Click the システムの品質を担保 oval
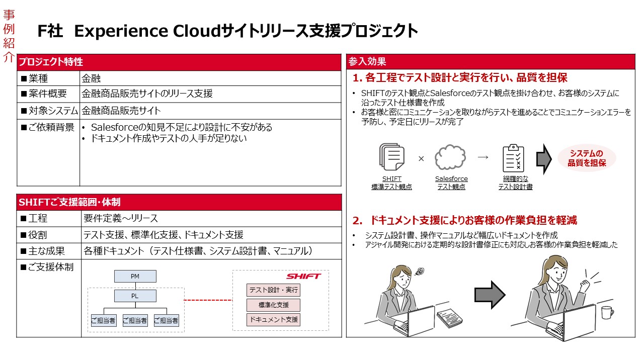The image size is (644, 362). (x=587, y=158)
